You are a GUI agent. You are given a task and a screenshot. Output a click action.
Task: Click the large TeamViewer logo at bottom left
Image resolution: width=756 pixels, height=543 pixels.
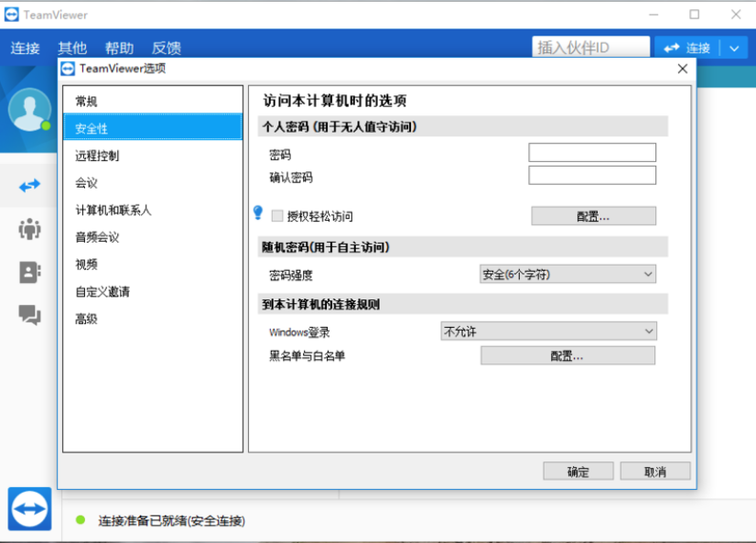(x=29, y=509)
